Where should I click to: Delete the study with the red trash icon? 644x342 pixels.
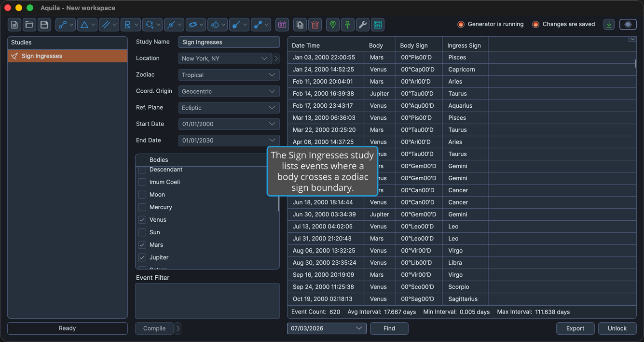coord(315,25)
